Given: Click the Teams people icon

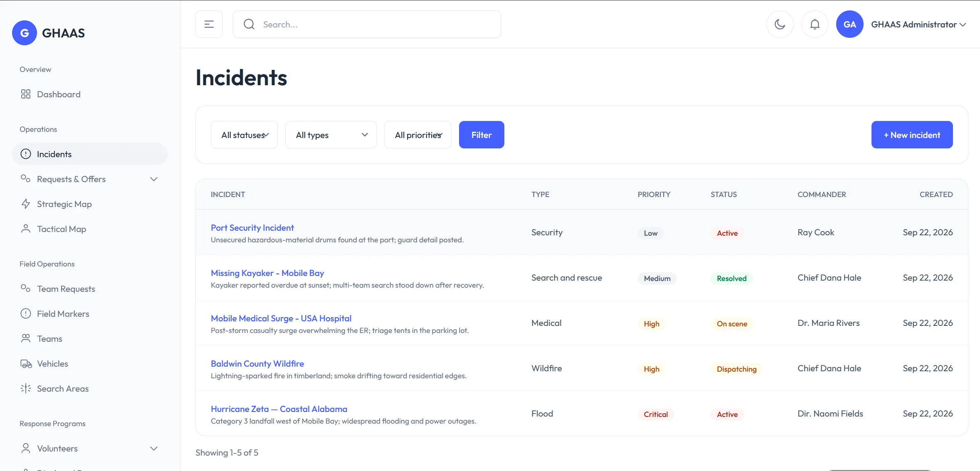Looking at the screenshot, I should (26, 338).
